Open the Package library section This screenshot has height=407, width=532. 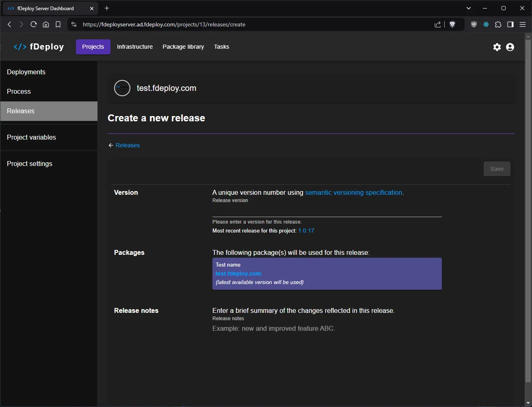coord(183,47)
